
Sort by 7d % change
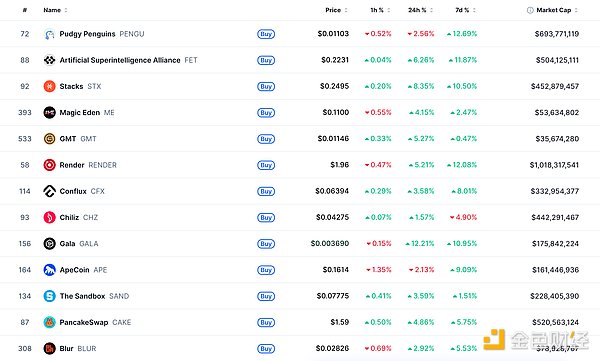(465, 10)
